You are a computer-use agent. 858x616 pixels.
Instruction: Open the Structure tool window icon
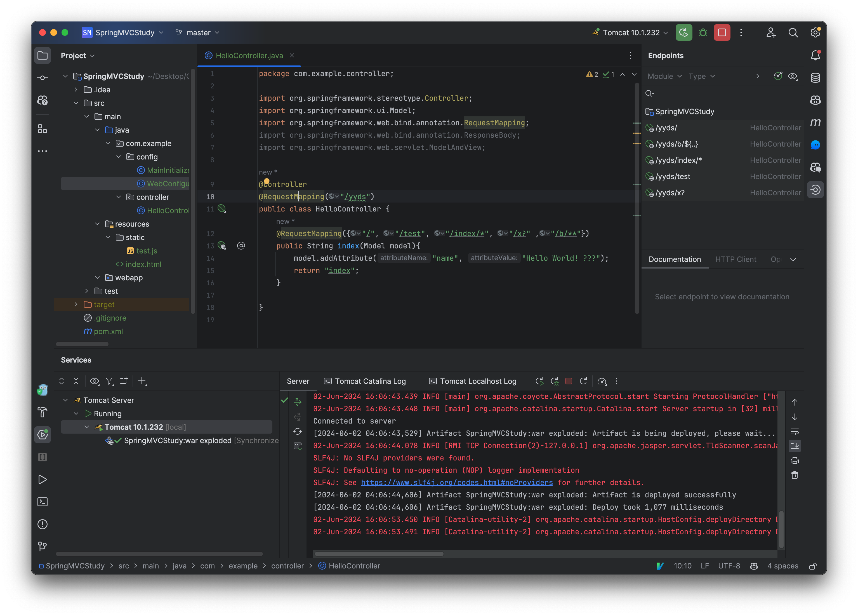click(x=43, y=129)
